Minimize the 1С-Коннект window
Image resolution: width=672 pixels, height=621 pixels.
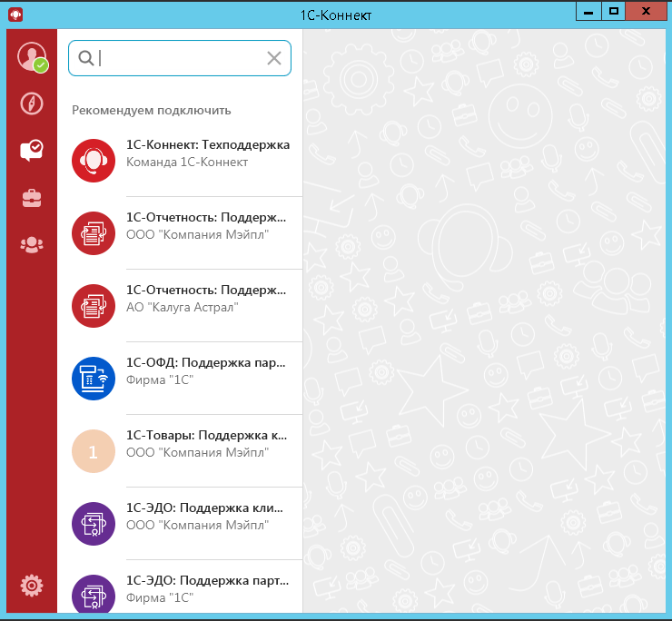pos(588,10)
